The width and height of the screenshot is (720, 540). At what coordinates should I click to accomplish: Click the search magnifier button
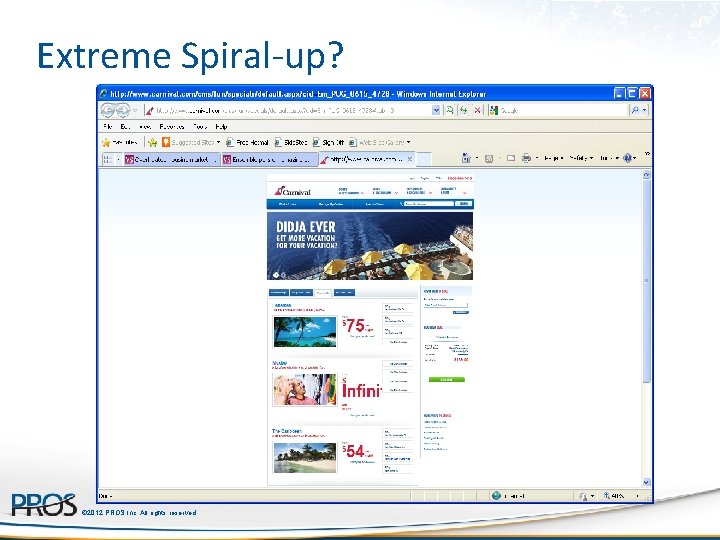pos(635,110)
